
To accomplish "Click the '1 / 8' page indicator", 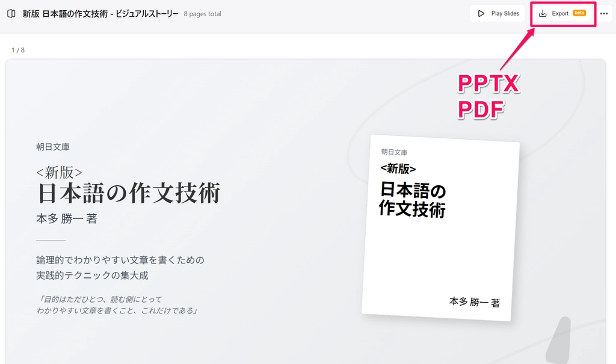I will 18,50.
